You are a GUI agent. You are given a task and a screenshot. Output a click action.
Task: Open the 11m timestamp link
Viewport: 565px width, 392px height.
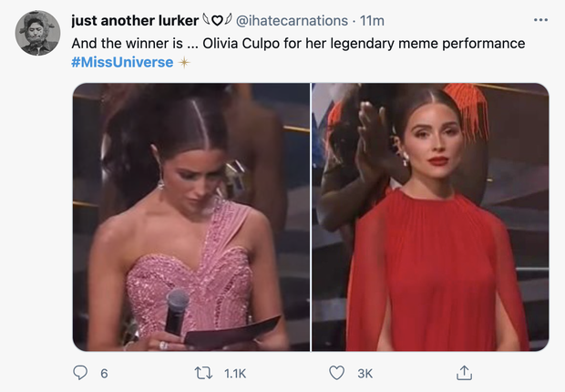(x=372, y=21)
